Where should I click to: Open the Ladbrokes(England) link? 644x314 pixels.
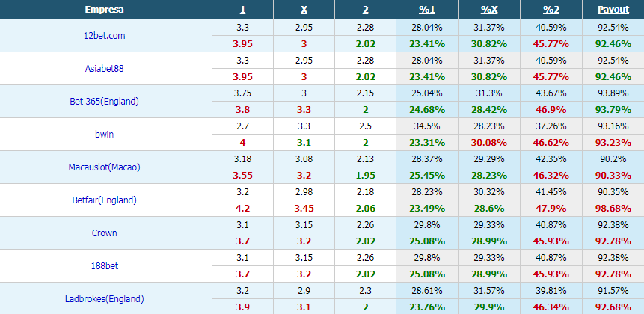pyautogui.click(x=104, y=298)
